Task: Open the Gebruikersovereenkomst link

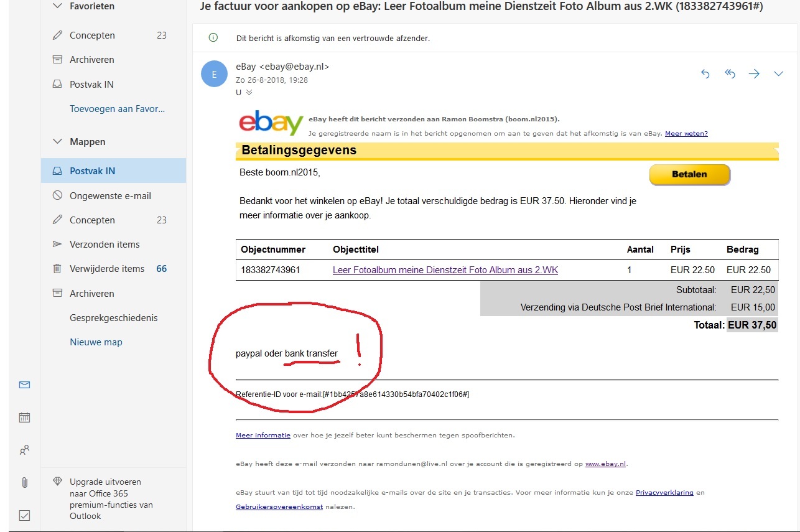Action: pyautogui.click(x=279, y=506)
